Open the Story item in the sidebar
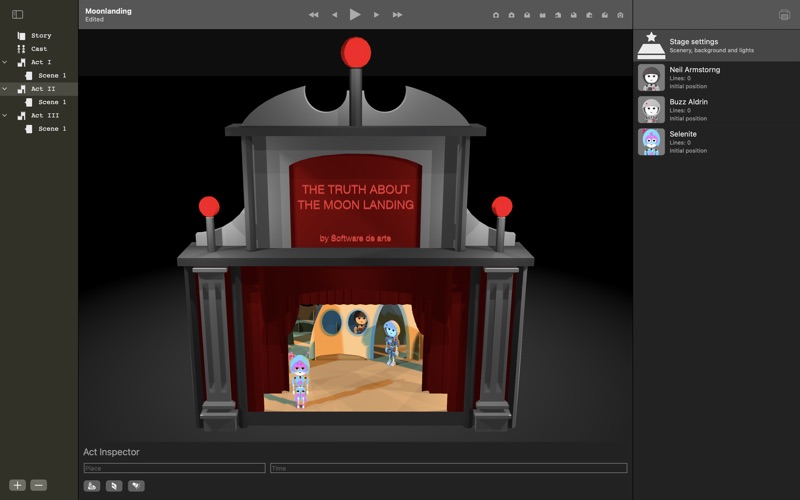This screenshot has width=800, height=500. pyautogui.click(x=41, y=36)
